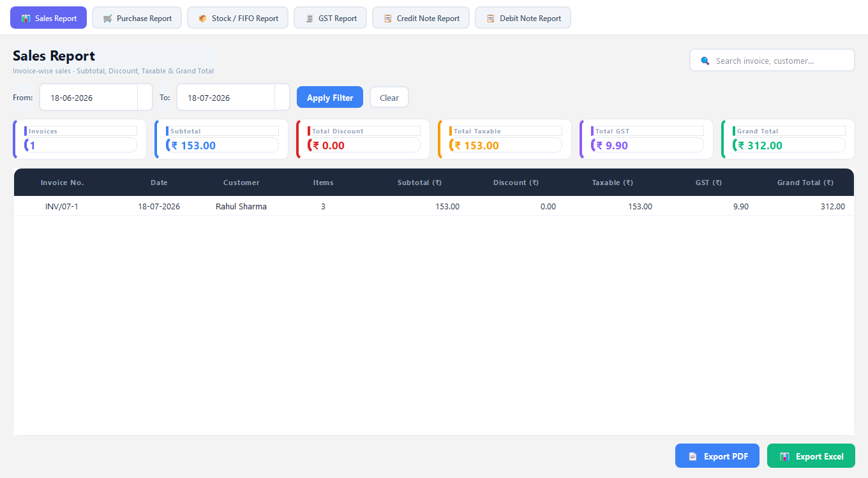Click the Stock / FIFO Report box icon

(x=202, y=19)
